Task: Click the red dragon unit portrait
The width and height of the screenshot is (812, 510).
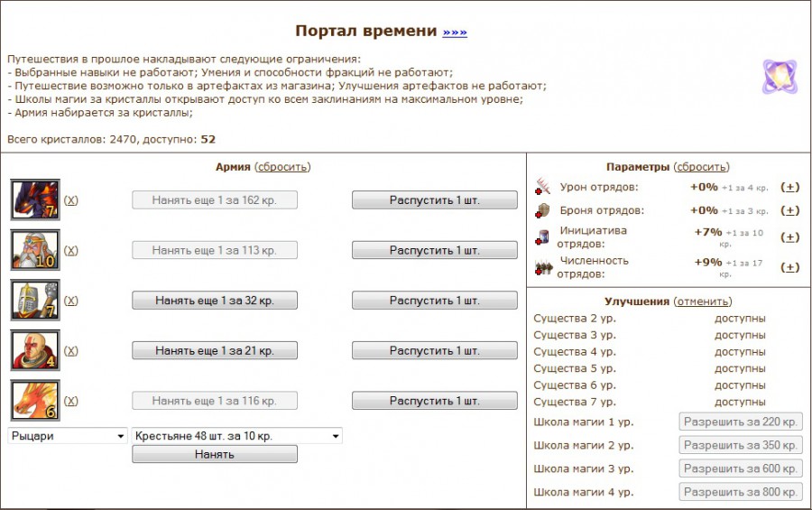Action: (x=35, y=199)
